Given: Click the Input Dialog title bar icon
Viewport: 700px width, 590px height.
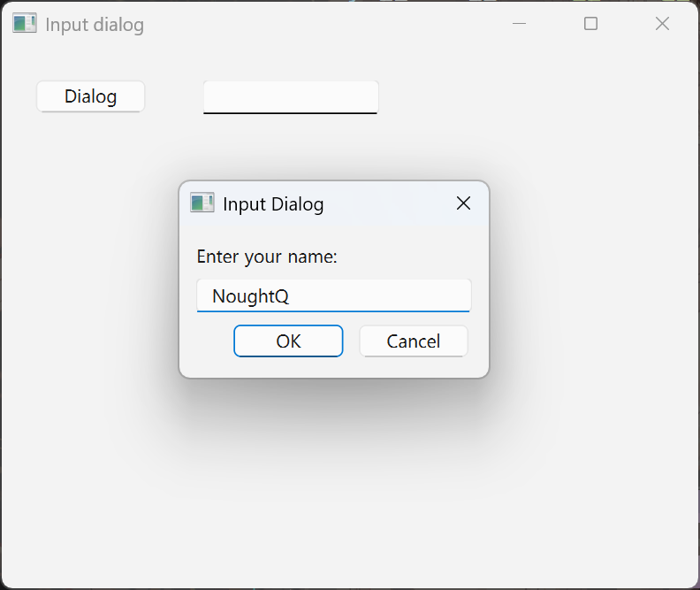Looking at the screenshot, I should (x=202, y=203).
